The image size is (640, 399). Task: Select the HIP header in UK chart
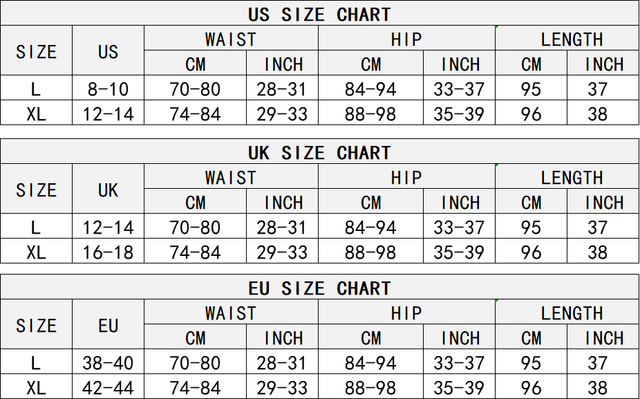tap(407, 177)
